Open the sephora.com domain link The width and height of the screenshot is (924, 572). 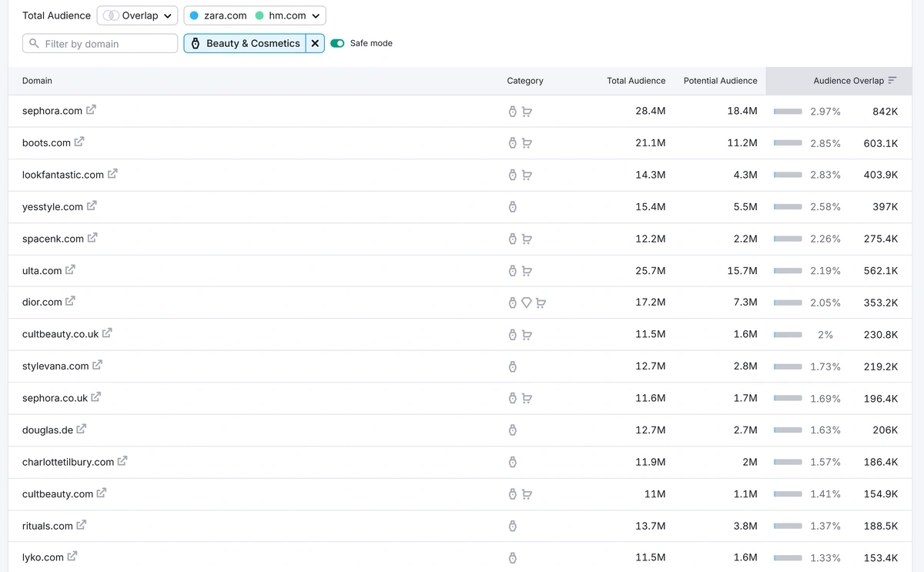point(52,111)
